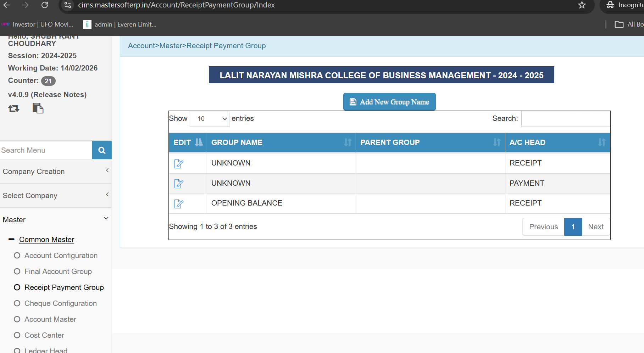Expand the Company Creation menu

tap(56, 172)
